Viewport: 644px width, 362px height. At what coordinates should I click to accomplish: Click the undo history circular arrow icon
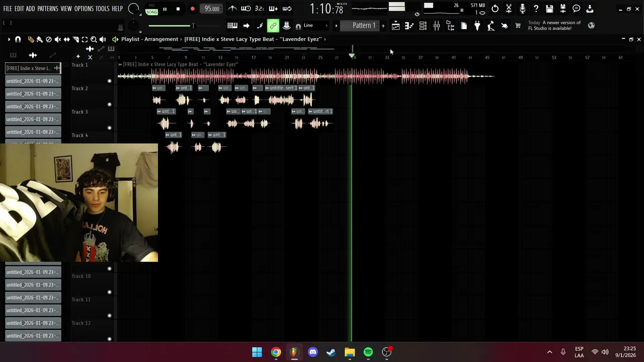coord(495,9)
